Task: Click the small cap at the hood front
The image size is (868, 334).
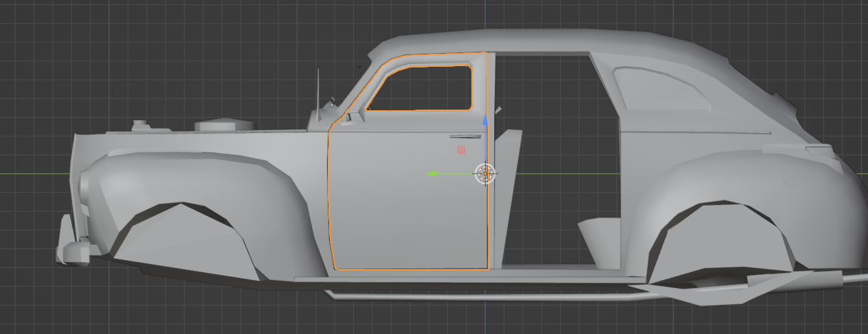Action: coord(141,125)
